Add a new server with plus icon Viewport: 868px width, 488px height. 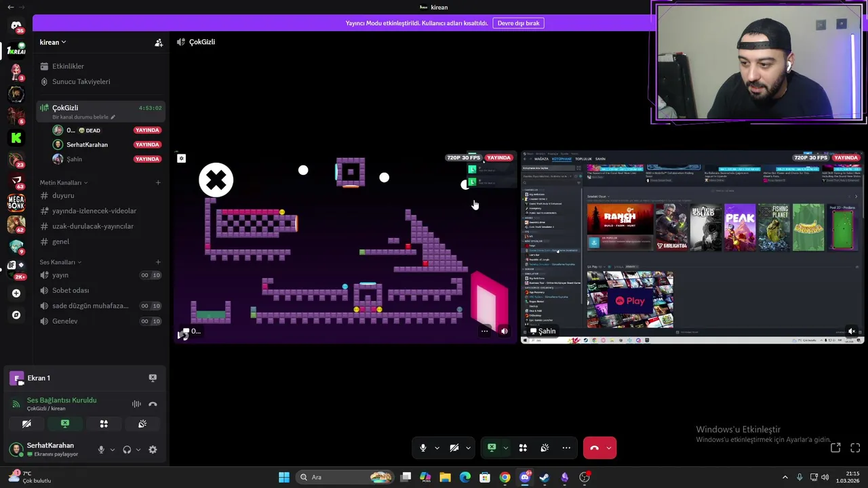click(16, 293)
